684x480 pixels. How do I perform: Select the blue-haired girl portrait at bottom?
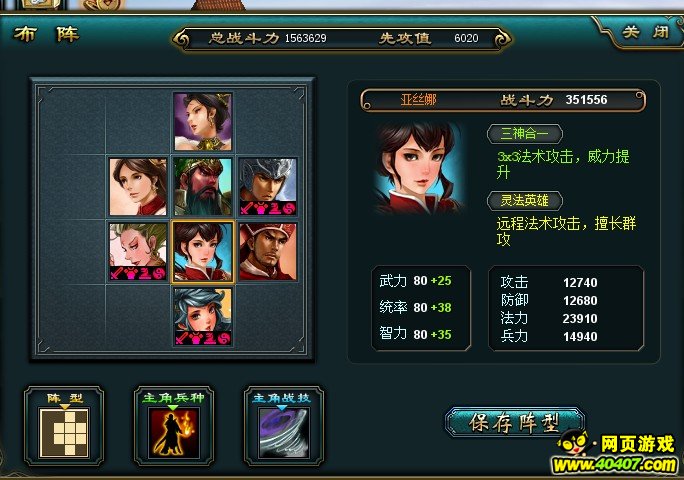tap(203, 317)
